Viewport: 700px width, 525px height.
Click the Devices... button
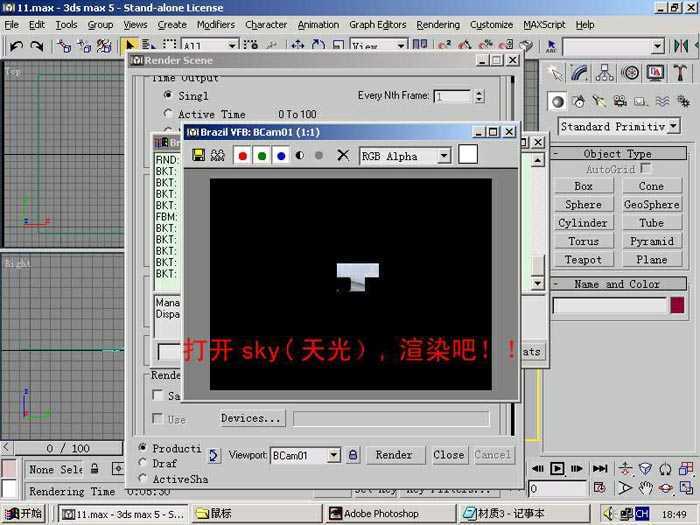coord(251,418)
